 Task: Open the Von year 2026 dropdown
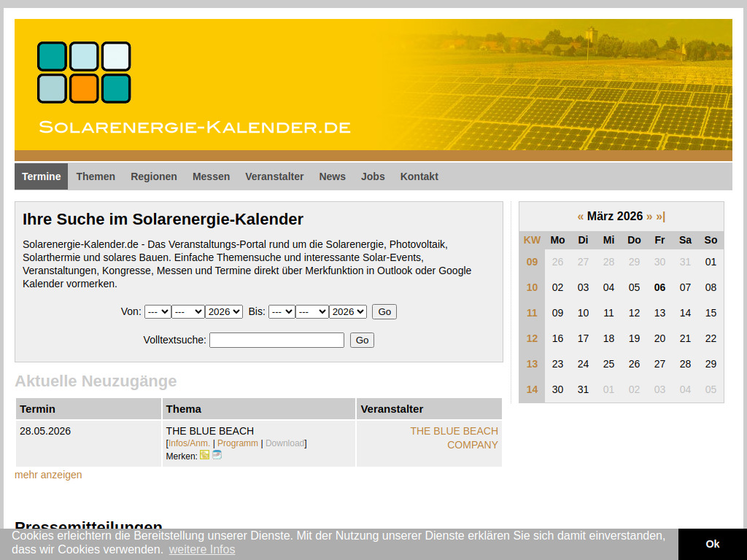click(224, 311)
